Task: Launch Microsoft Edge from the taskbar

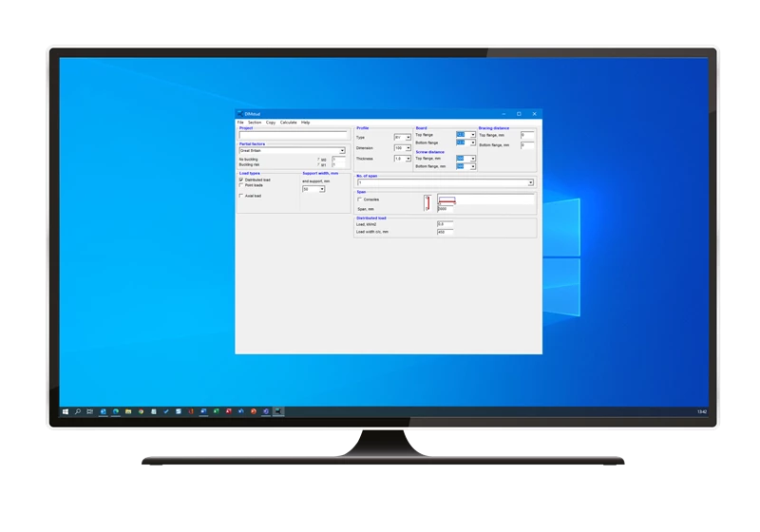Action: [x=115, y=411]
